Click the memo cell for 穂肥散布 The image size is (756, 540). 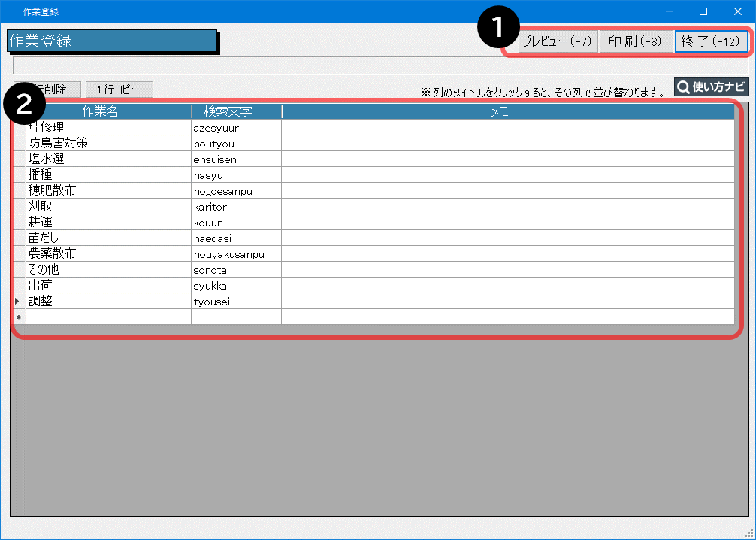pos(507,191)
